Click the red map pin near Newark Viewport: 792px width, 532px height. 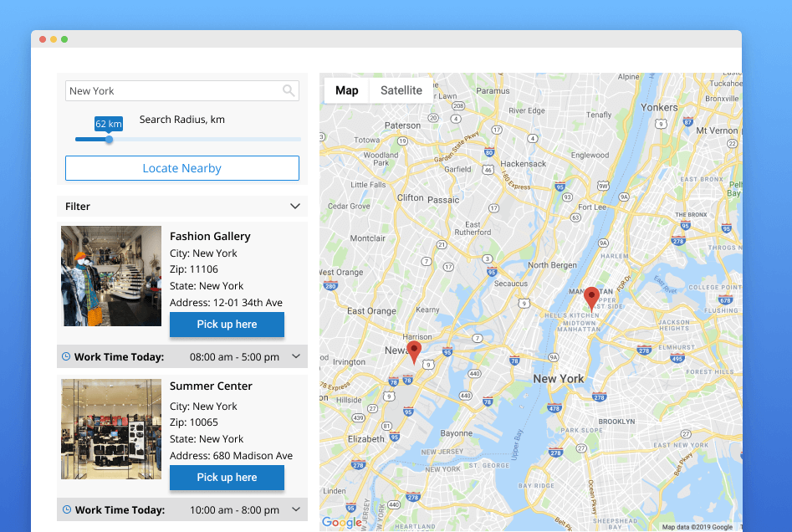pyautogui.click(x=414, y=351)
